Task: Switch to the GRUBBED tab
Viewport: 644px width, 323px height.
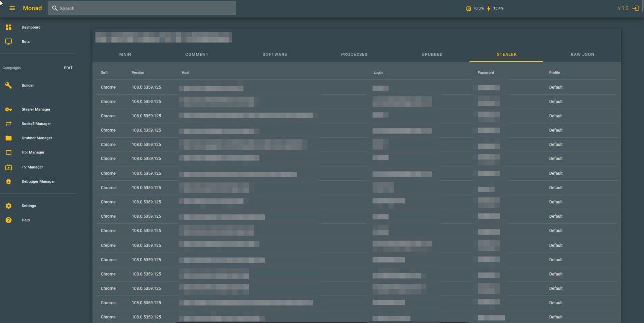Action: pyautogui.click(x=432, y=54)
